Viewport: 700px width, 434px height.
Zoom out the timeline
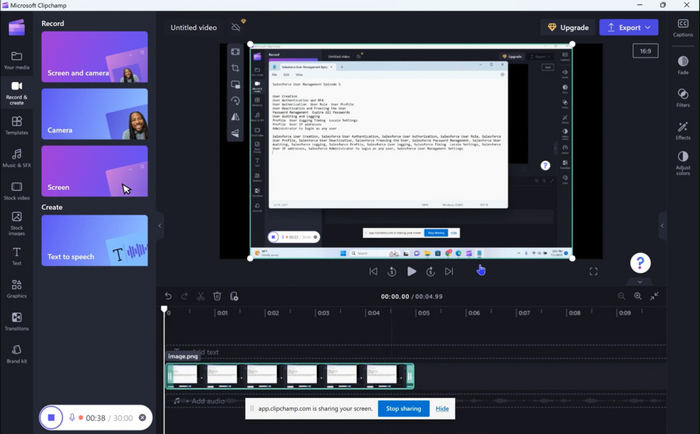pos(621,296)
